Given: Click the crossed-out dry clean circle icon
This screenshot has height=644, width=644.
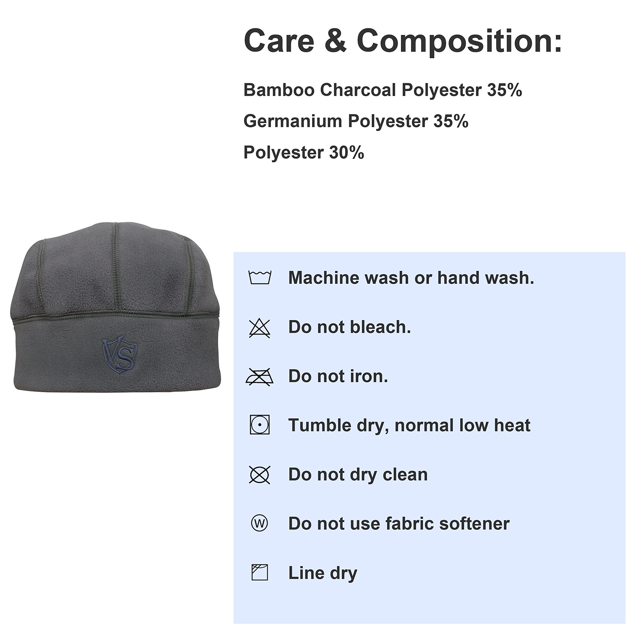Looking at the screenshot, I should pos(260,475).
